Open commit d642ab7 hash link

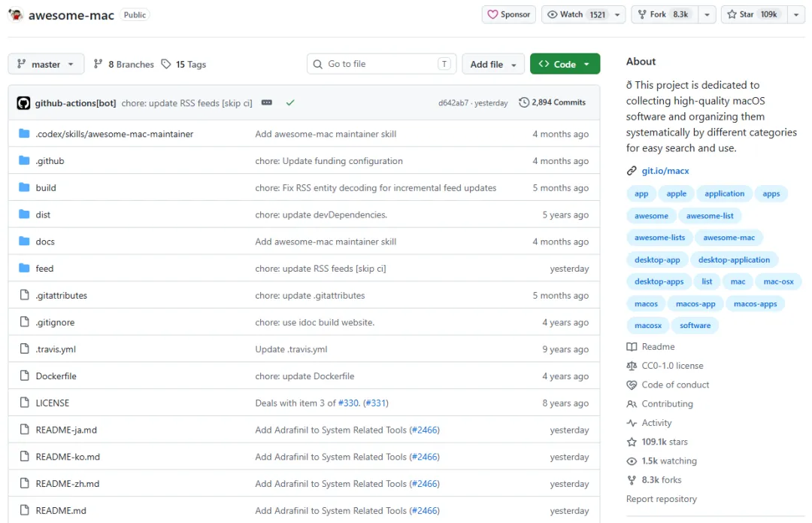(x=453, y=103)
